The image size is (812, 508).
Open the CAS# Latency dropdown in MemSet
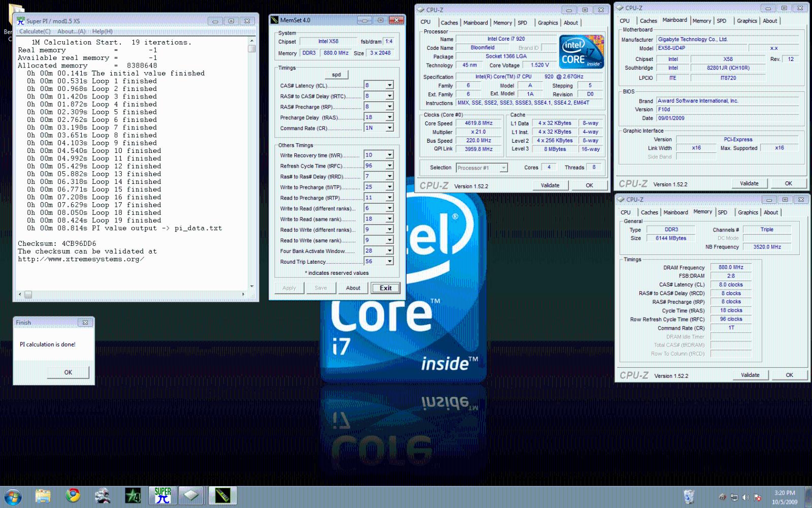[x=390, y=85]
